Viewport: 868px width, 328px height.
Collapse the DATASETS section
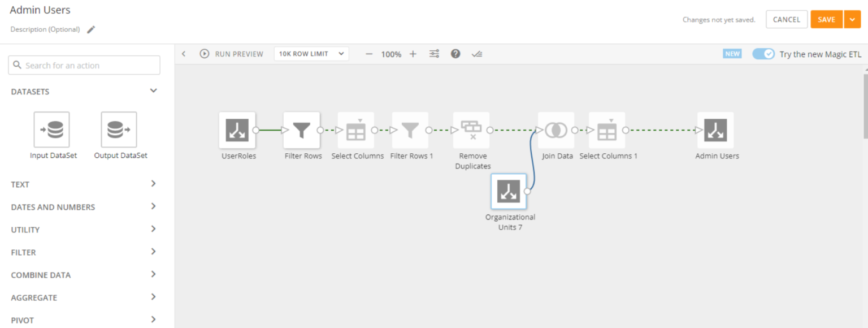[x=153, y=90]
